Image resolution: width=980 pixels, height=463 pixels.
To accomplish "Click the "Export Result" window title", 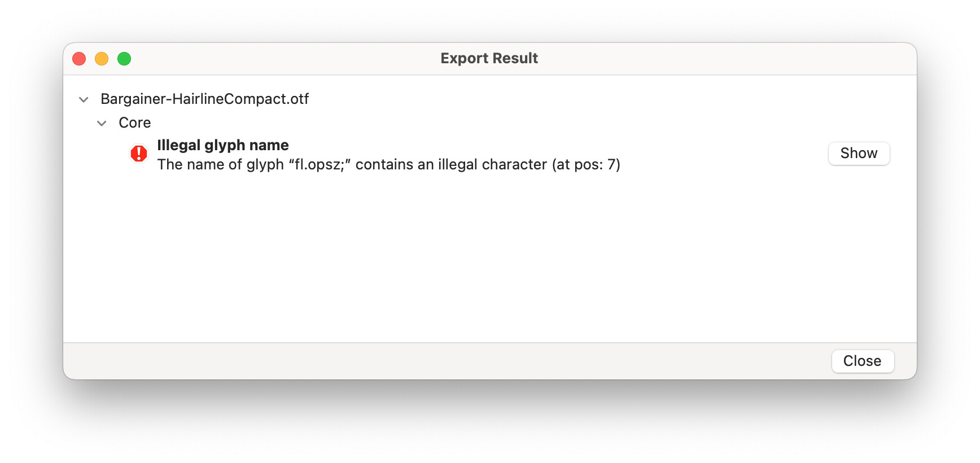I will (x=489, y=59).
